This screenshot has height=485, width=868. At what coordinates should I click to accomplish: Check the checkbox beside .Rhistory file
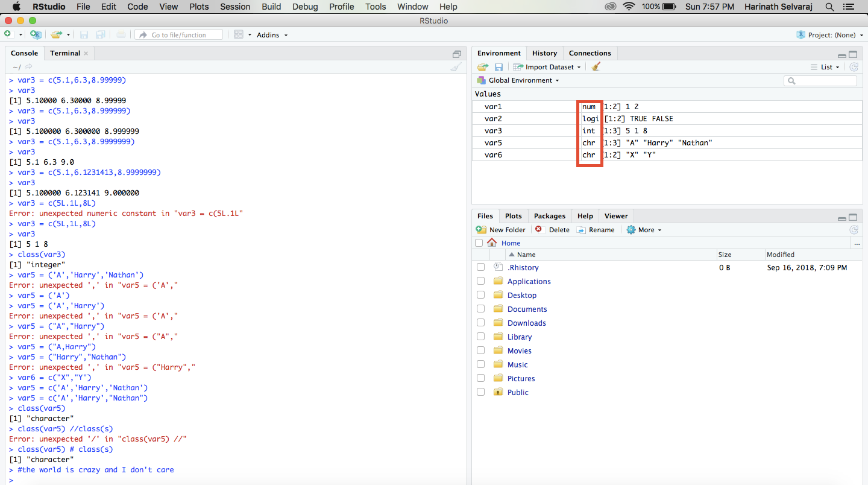click(x=480, y=267)
